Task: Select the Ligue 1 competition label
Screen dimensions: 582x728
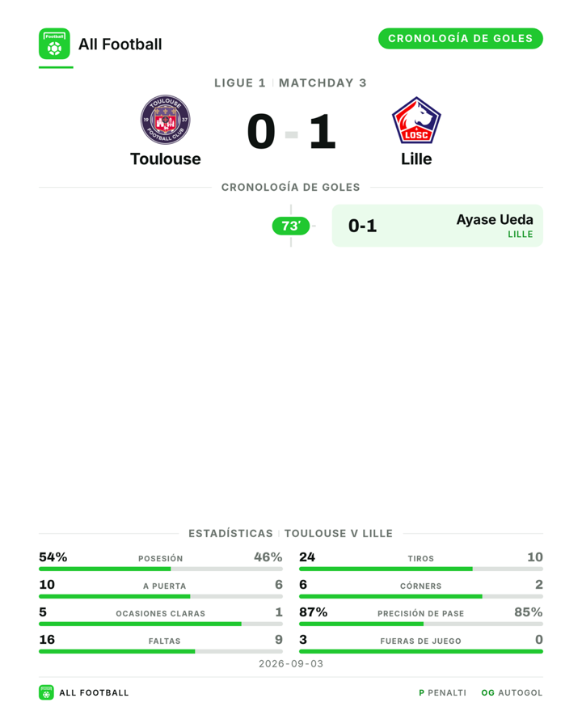Action: (240, 83)
